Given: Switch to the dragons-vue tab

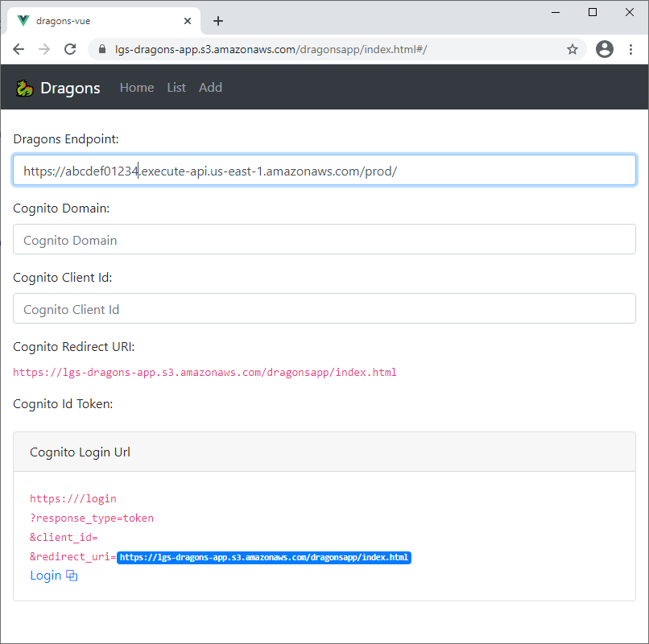Looking at the screenshot, I should 97,20.
